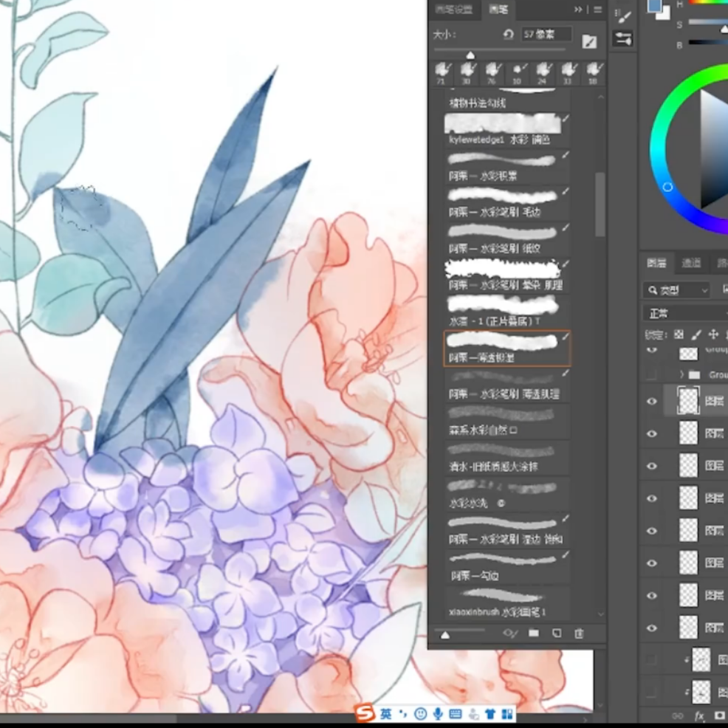The image size is (728, 728).
Task: Toggle lock transparent pixels checkerboard icon
Action: pos(679,334)
